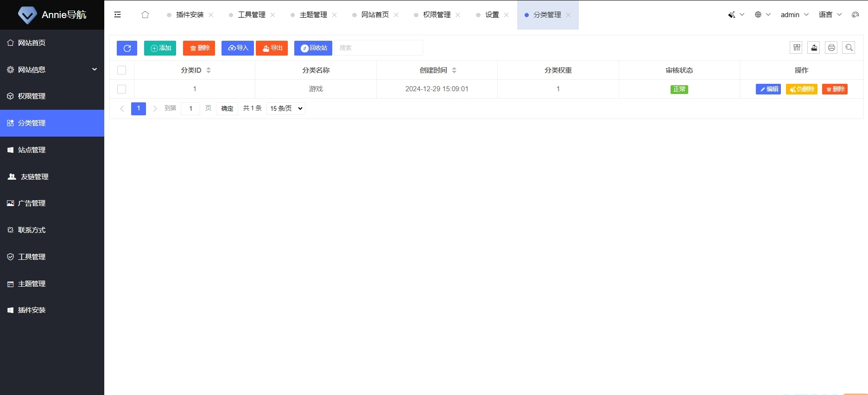The image size is (868, 395).
Task: Click the 导出 export button
Action: (272, 48)
